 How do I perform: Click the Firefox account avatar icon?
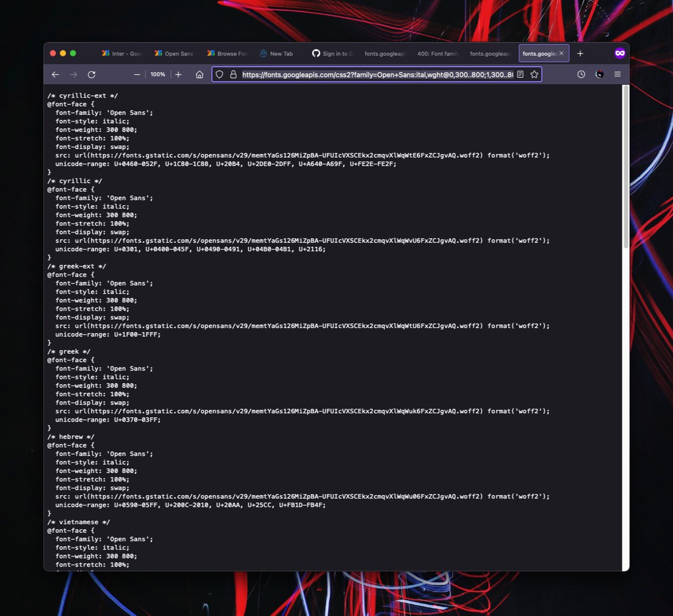click(x=600, y=74)
